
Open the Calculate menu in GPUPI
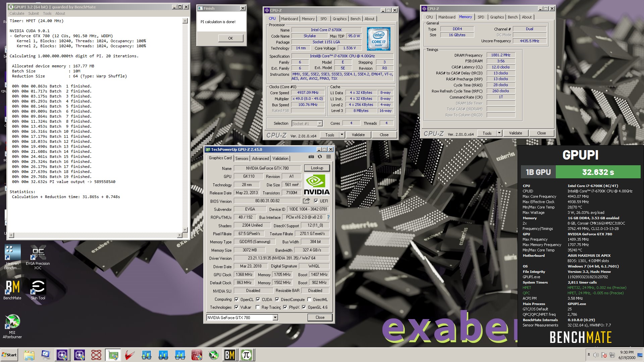tap(17, 13)
